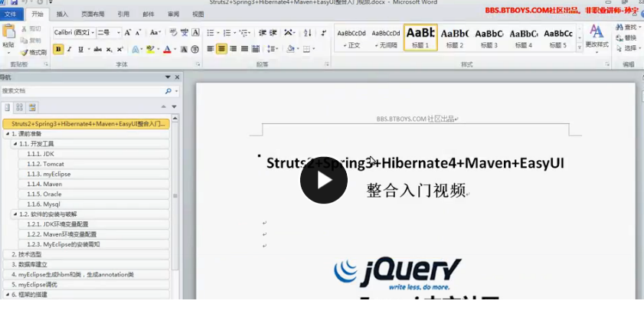Switch to the 插入 tab
Screen dimensions: 644x317
click(62, 15)
